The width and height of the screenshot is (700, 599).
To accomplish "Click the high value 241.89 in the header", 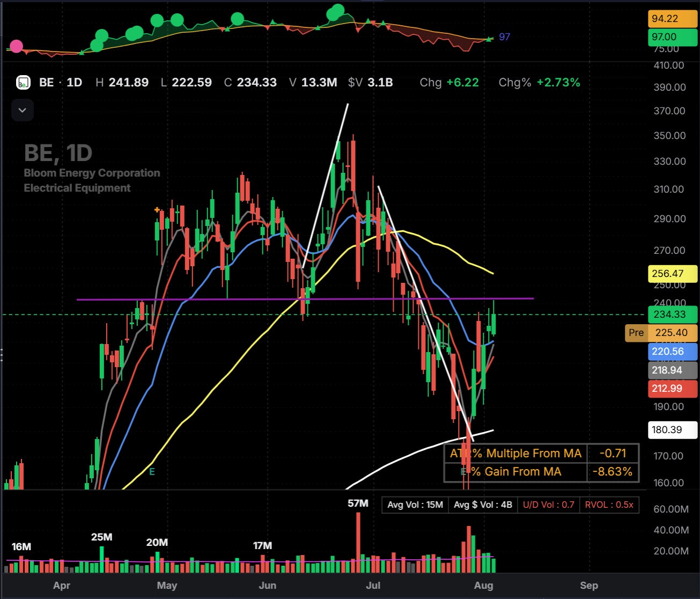I will 129,83.
